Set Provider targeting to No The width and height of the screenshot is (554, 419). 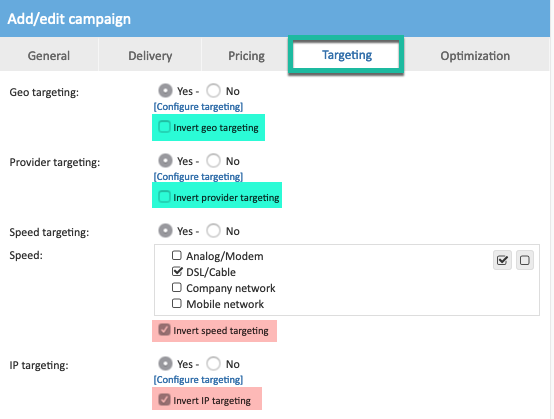pyautogui.click(x=213, y=160)
